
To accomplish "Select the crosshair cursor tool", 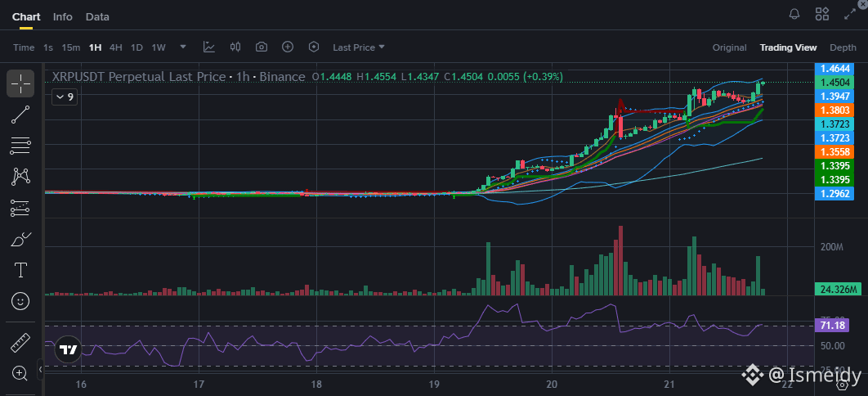I will click(20, 83).
